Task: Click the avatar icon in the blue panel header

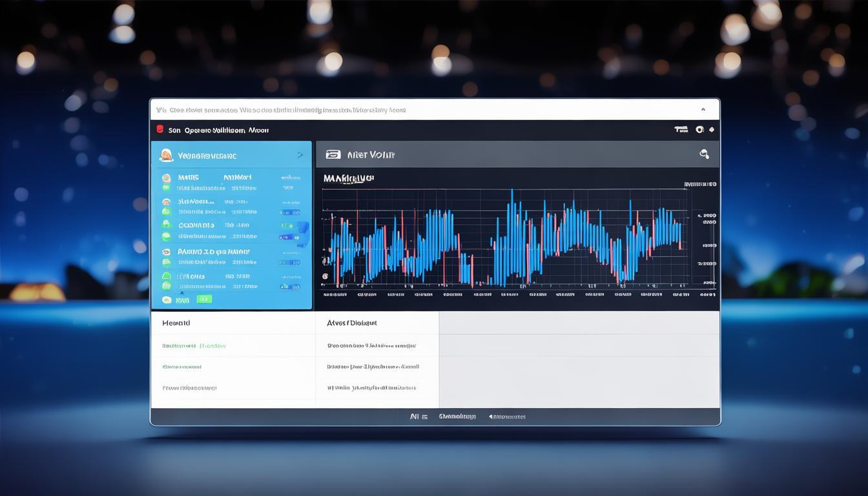Action: pos(166,155)
